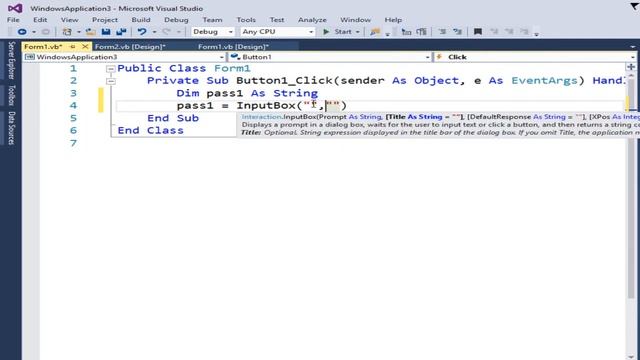The image size is (640, 360).
Task: Open the Server Explorer side panel
Action: click(x=11, y=60)
